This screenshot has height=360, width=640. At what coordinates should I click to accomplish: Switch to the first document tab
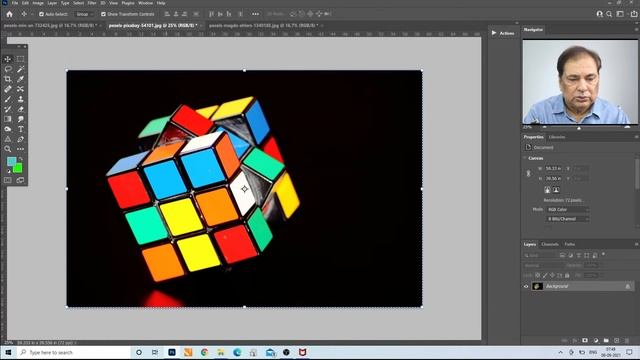tap(50, 25)
